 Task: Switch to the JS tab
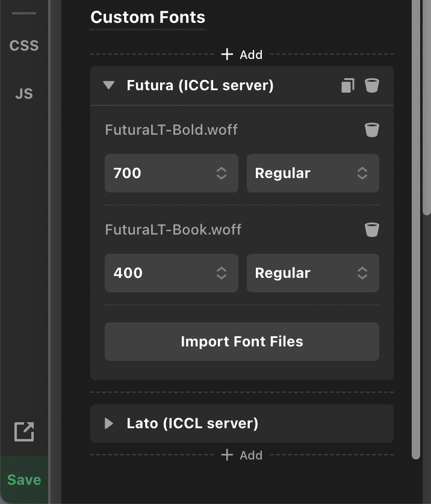[24, 94]
